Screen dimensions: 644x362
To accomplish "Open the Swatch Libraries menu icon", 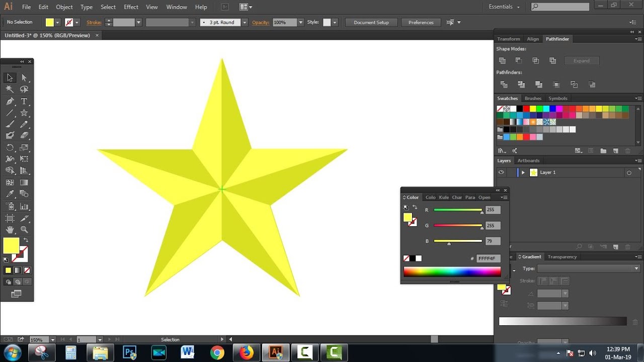I will [x=501, y=150].
